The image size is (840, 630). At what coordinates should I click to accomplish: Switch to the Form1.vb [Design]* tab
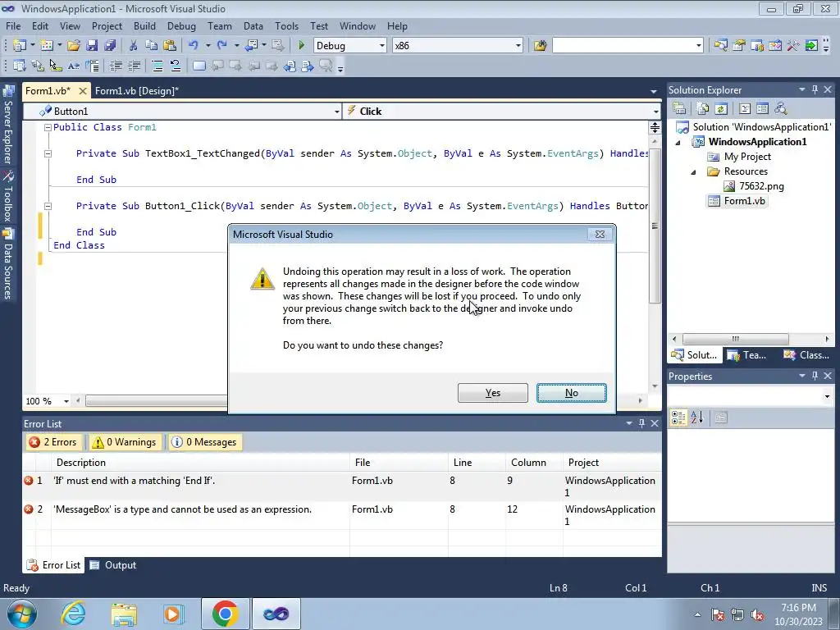[137, 90]
